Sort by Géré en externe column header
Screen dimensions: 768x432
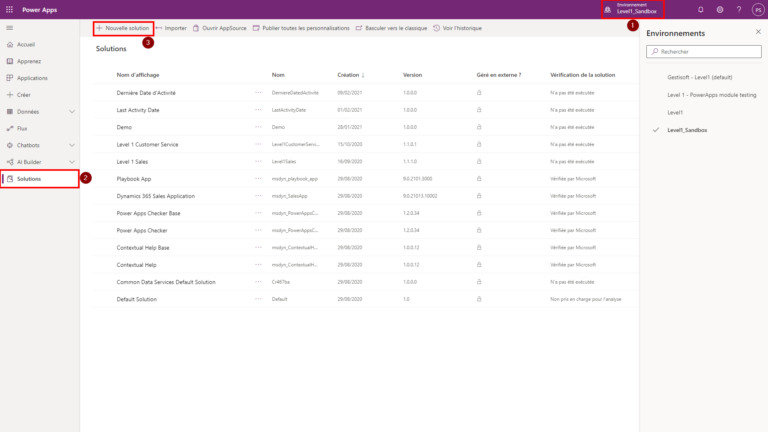click(499, 75)
